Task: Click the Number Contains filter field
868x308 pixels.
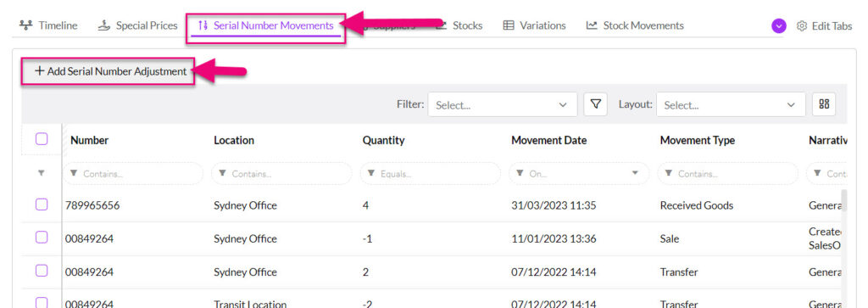Action: click(133, 173)
